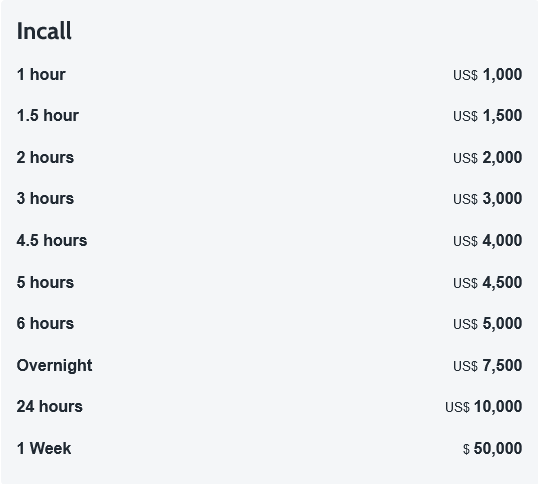Select the 2 hours duration label
The image size is (538, 484).
coord(45,157)
